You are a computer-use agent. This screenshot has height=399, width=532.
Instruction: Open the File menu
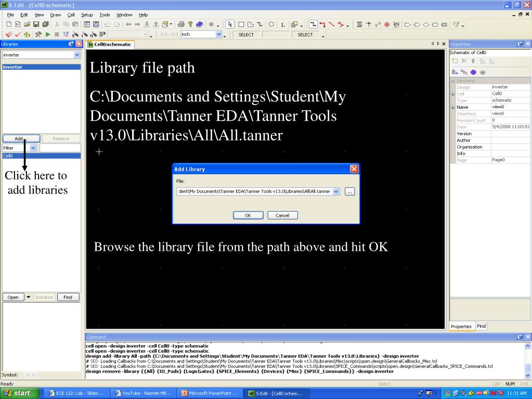tap(10, 15)
